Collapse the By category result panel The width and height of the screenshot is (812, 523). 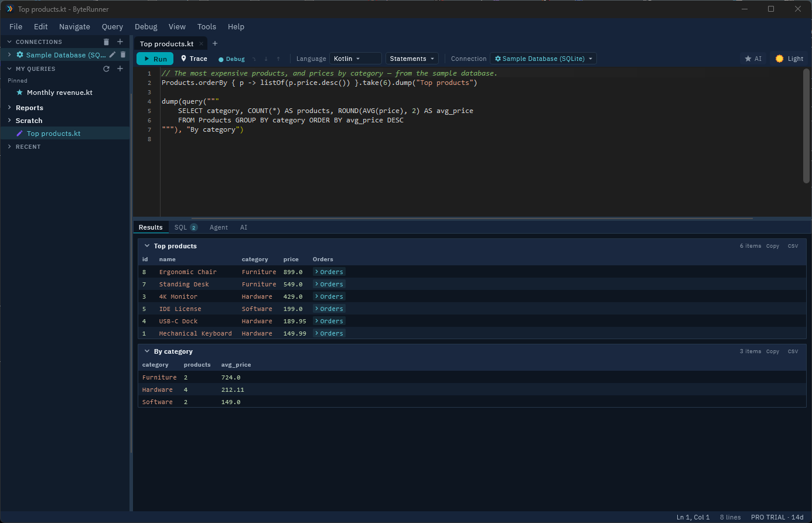pyautogui.click(x=147, y=351)
